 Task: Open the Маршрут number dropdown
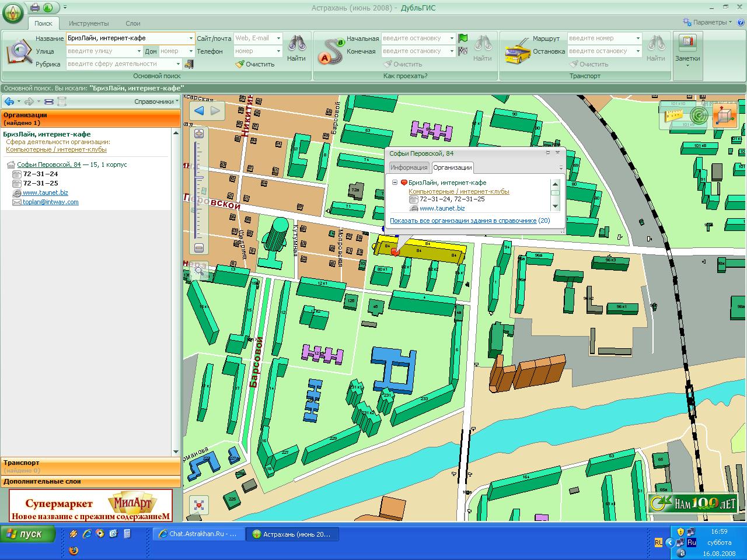pos(638,38)
